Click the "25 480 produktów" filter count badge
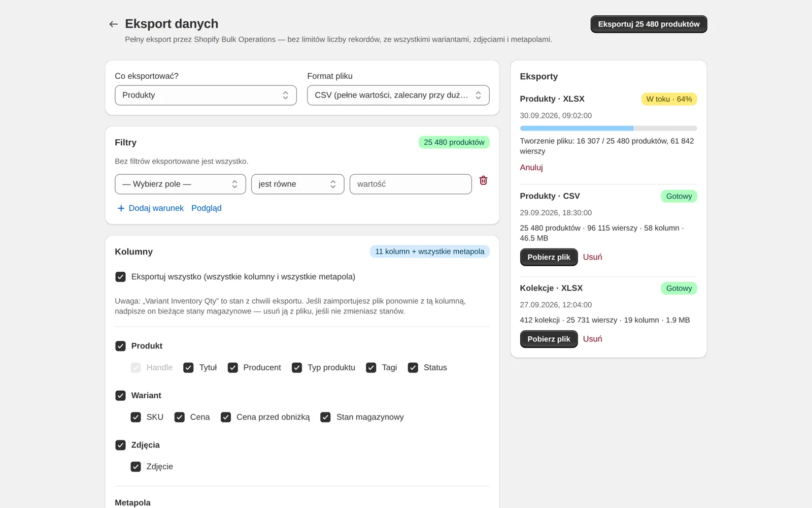Screen dimensions: 812x508 [454, 142]
